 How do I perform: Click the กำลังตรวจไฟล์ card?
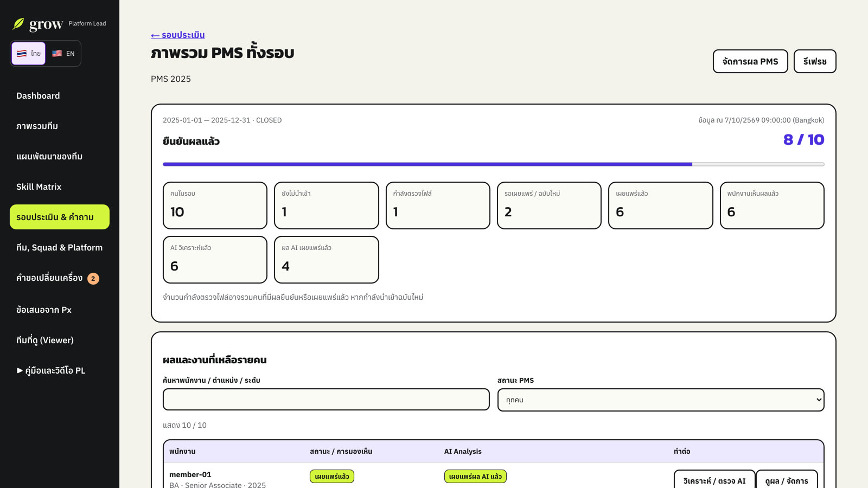pyautogui.click(x=438, y=206)
